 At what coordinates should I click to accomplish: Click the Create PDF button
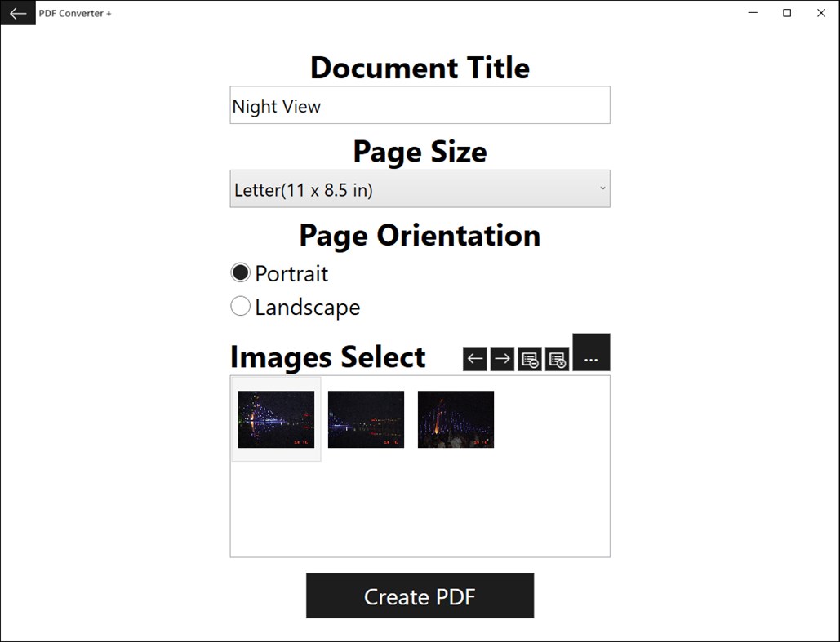(420, 596)
